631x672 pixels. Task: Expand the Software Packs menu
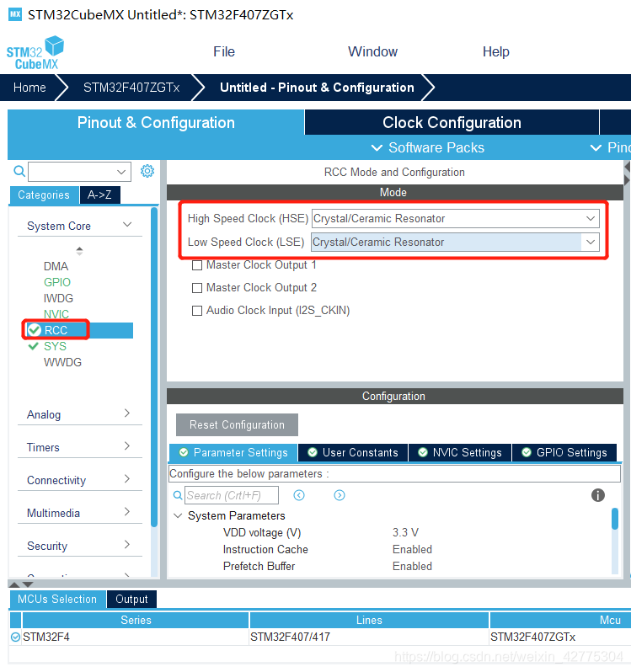pos(428,148)
